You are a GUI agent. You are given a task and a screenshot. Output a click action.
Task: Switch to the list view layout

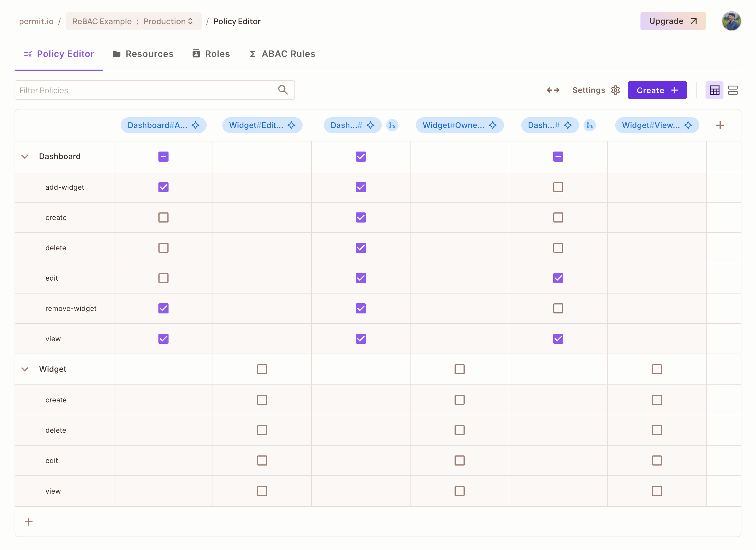tap(733, 90)
